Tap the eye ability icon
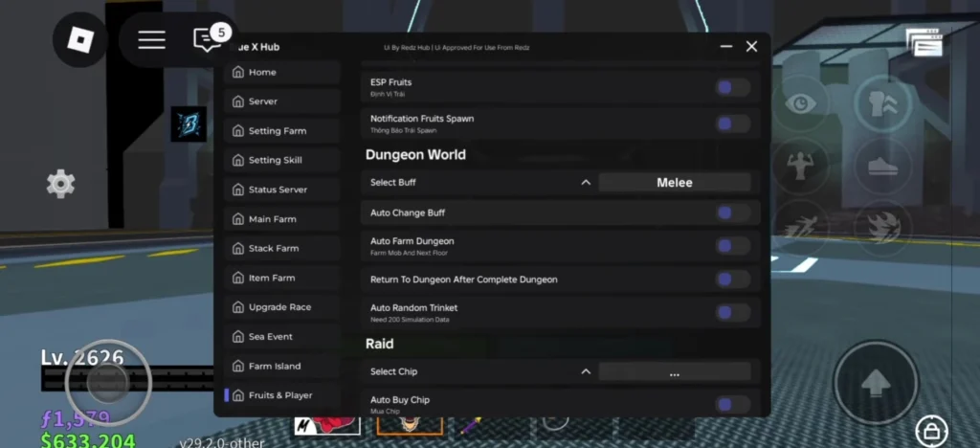 pyautogui.click(x=799, y=104)
